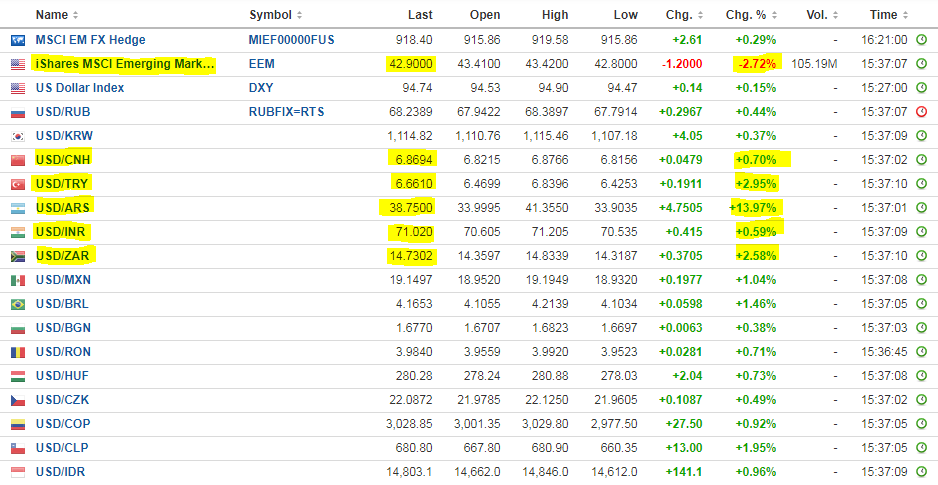
Task: Click the Brazil flag next to USD/BRL
Action: click(x=18, y=304)
